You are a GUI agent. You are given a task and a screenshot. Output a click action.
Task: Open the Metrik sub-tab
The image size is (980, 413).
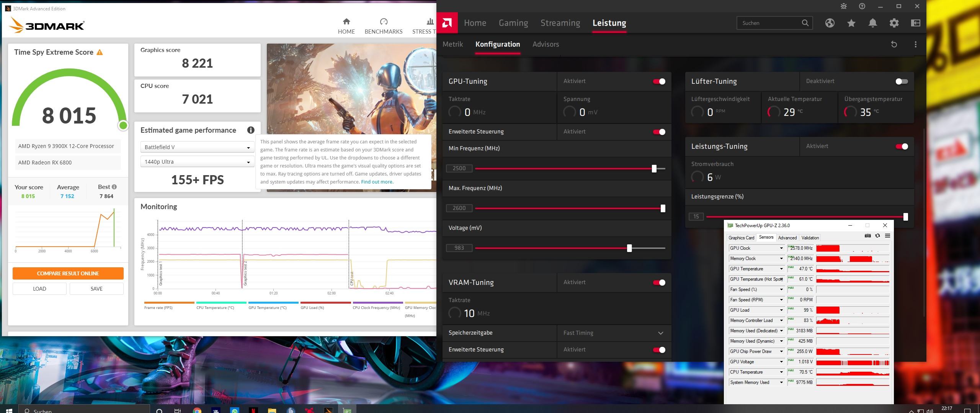click(x=452, y=44)
